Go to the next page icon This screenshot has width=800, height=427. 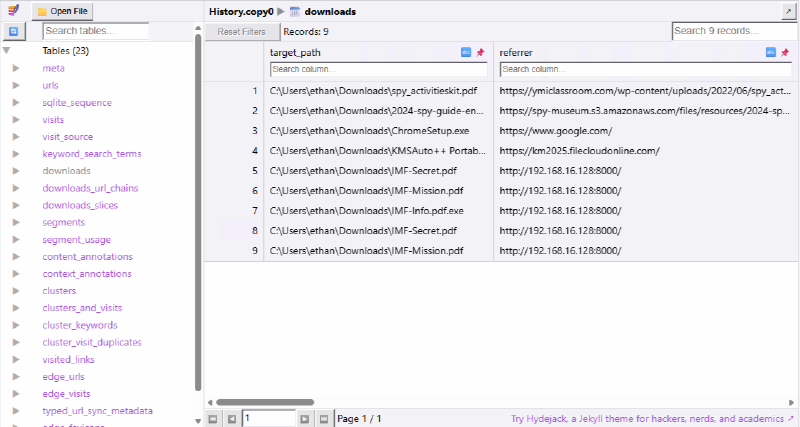305,419
